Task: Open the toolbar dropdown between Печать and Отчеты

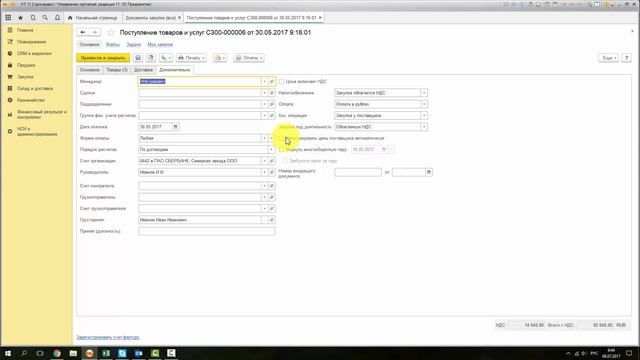Action: [x=220, y=58]
